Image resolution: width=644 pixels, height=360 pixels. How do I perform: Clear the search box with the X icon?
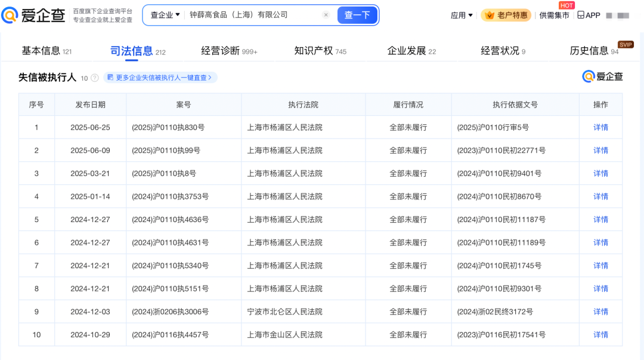point(326,15)
